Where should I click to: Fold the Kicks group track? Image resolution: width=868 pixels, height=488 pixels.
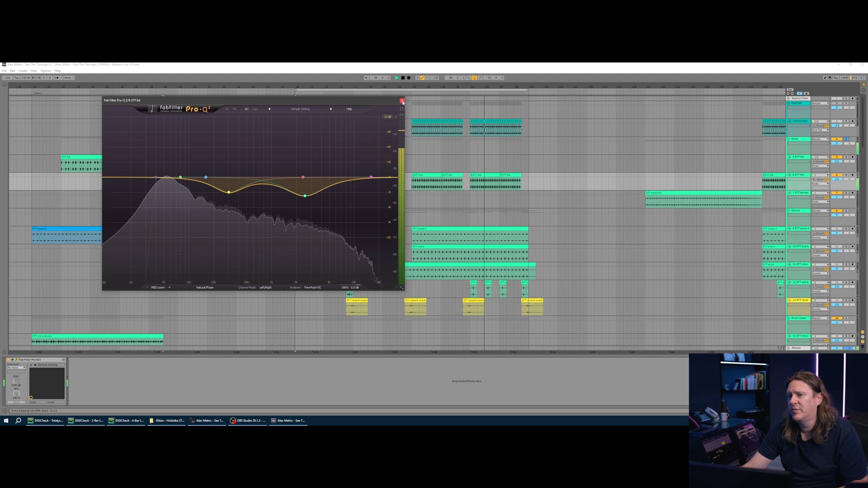click(788, 139)
